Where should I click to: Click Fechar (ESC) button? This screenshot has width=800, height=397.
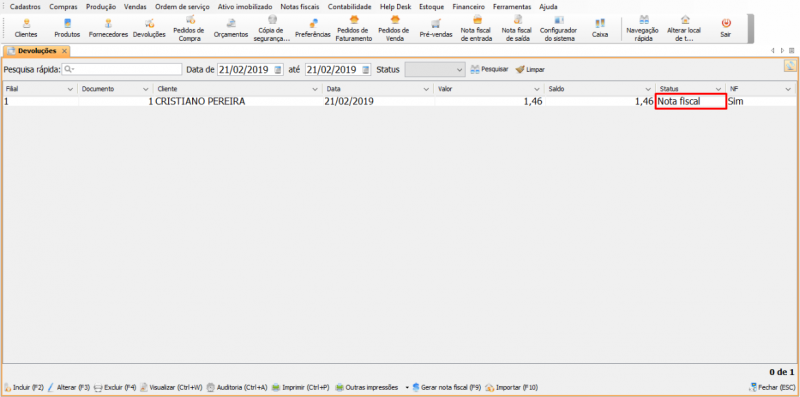click(x=773, y=387)
